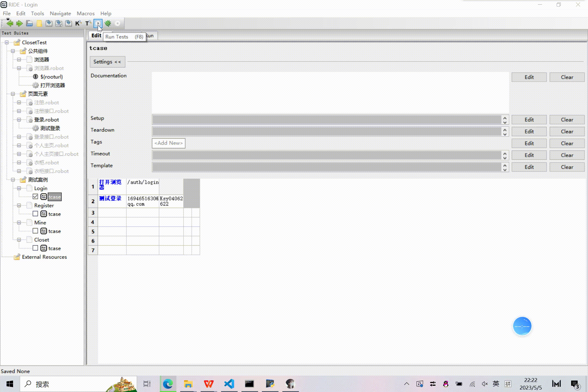Open the notification center with 3 alerts
The image size is (588, 392).
[575, 384]
